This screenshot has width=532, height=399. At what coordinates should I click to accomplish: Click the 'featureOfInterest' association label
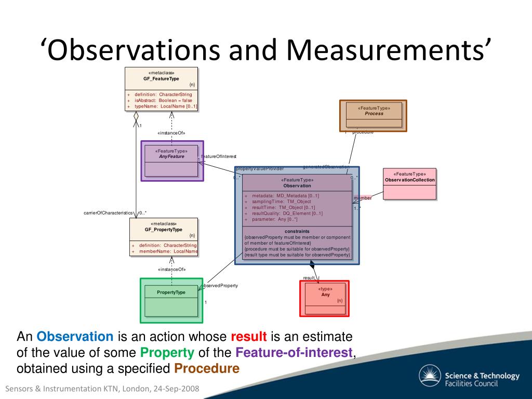pos(219,156)
